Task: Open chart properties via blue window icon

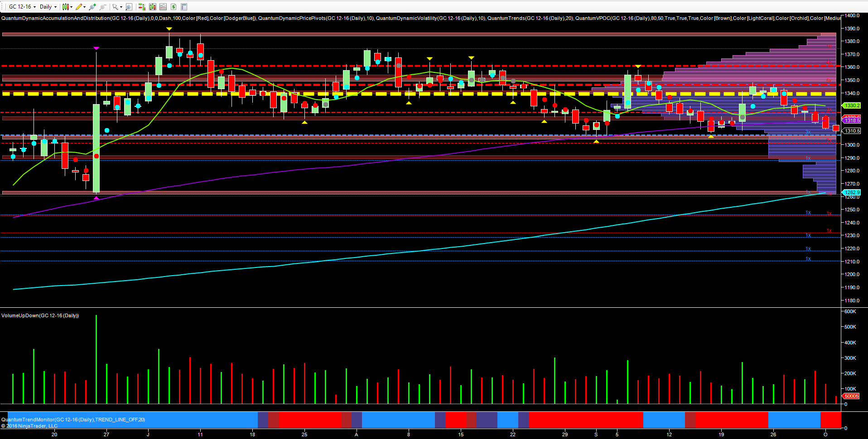Action: (184, 7)
